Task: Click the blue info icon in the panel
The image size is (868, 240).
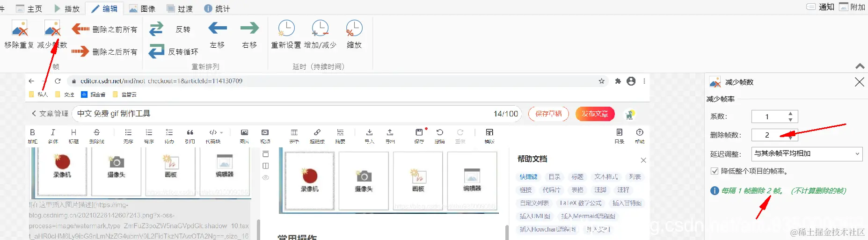Action: [715, 191]
